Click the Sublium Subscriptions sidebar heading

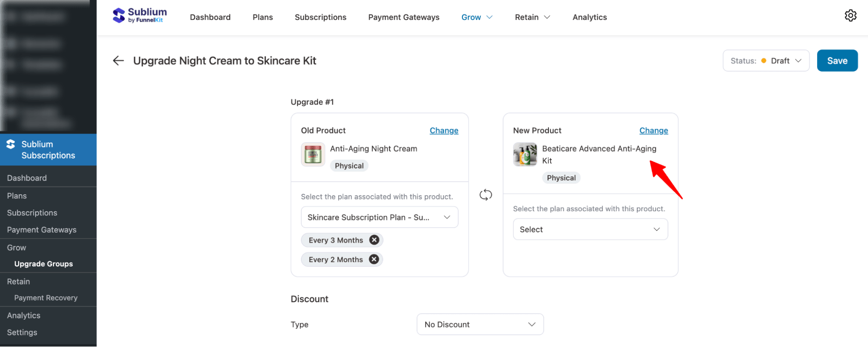48,150
